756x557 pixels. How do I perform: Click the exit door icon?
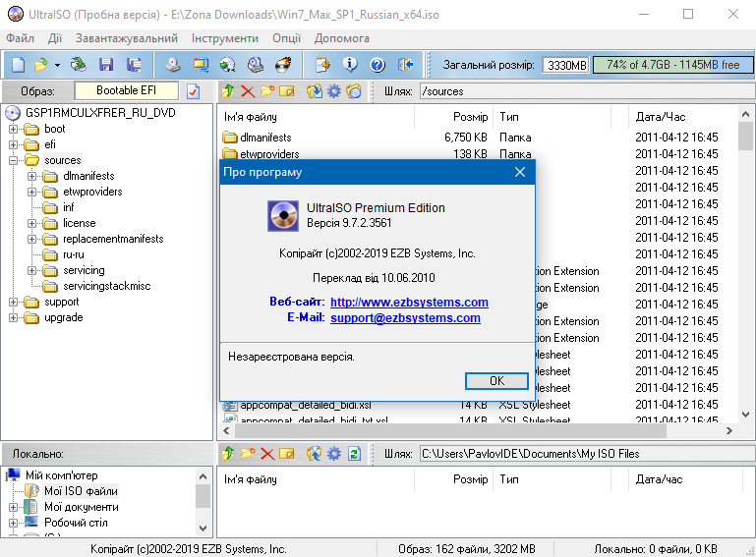tap(405, 65)
